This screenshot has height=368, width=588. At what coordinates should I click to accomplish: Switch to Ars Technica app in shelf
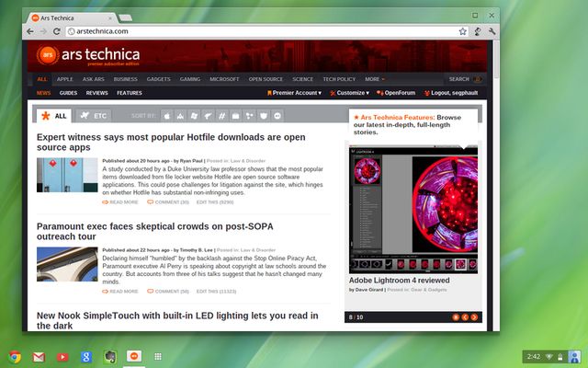coord(134,356)
